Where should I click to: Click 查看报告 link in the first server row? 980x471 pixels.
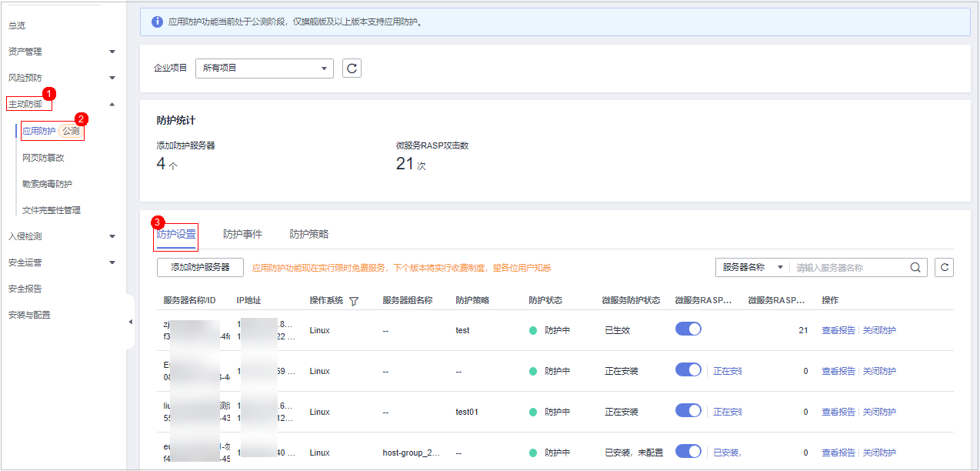tap(838, 330)
